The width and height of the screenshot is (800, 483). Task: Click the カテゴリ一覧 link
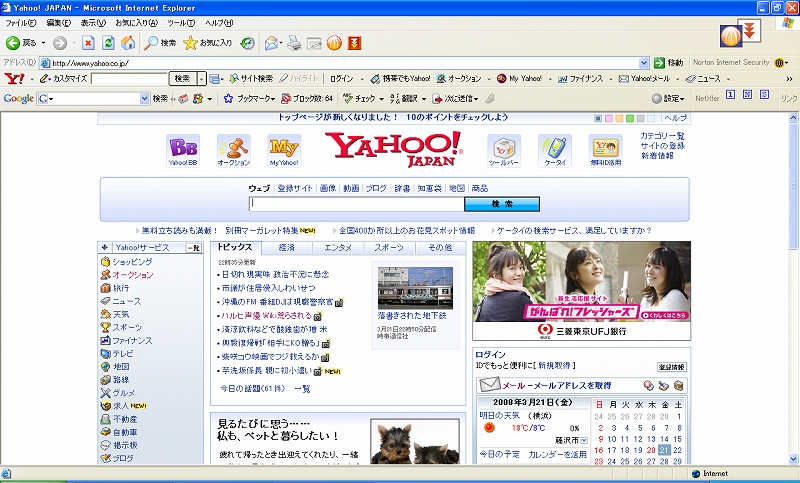(x=662, y=136)
